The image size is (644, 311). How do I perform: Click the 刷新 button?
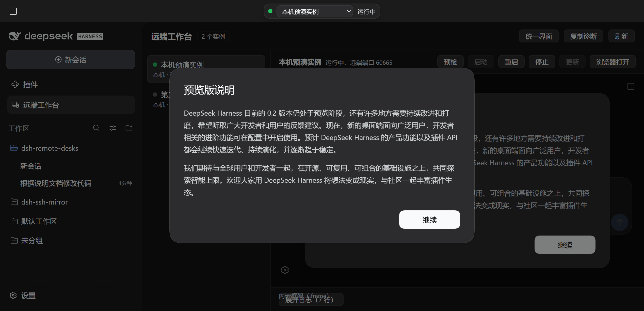tap(621, 36)
